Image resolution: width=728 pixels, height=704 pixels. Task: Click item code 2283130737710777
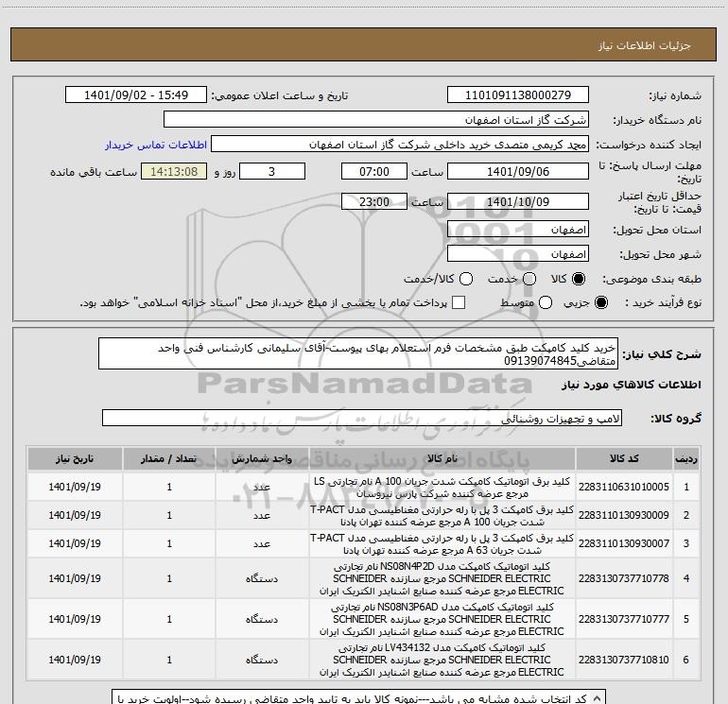[624, 619]
